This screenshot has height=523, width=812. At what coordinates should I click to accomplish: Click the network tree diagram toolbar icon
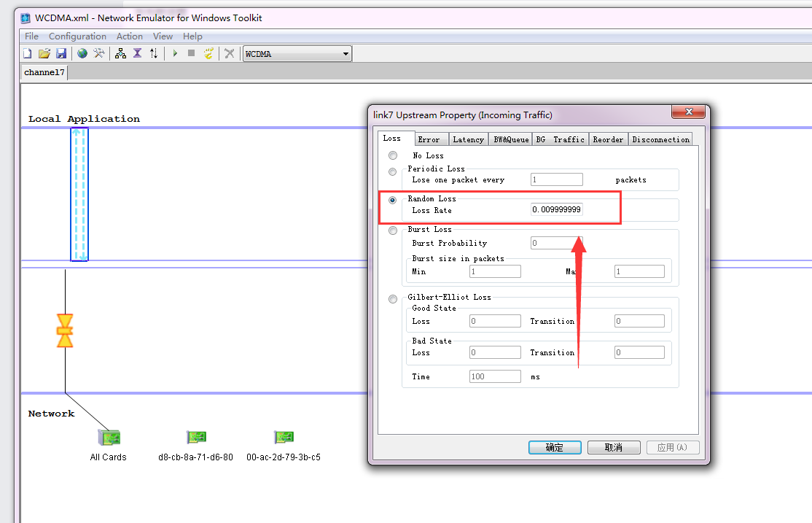click(120, 53)
